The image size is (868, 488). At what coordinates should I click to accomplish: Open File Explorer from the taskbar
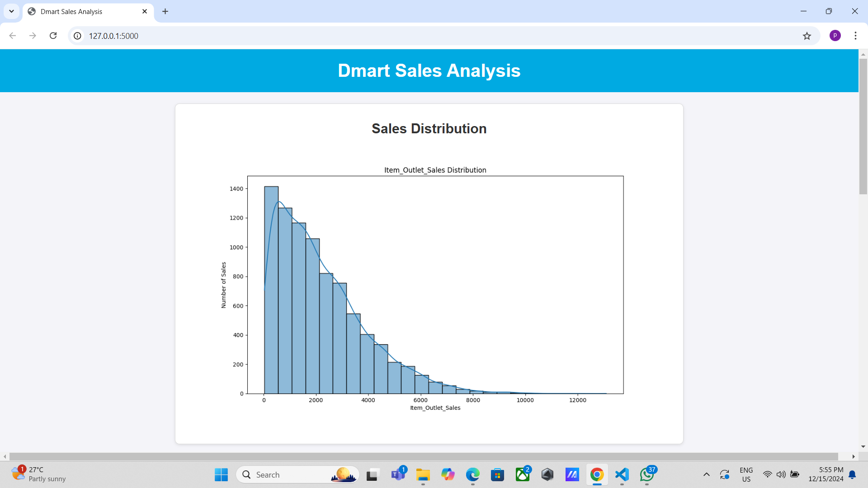[423, 475]
